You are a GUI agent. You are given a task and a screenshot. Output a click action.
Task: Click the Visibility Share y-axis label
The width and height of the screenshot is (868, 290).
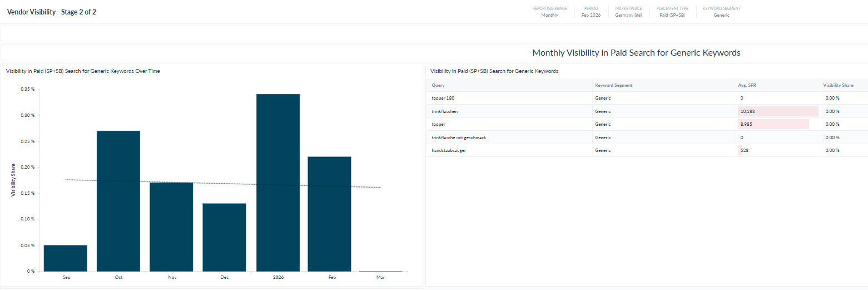click(13, 180)
